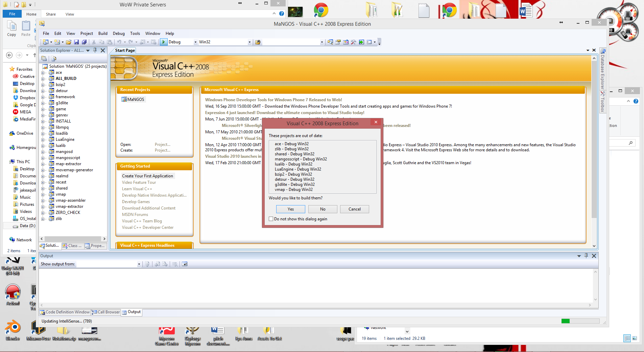Pin the Solution Explorer panel
Screen dimensions: 644x352
click(95, 50)
